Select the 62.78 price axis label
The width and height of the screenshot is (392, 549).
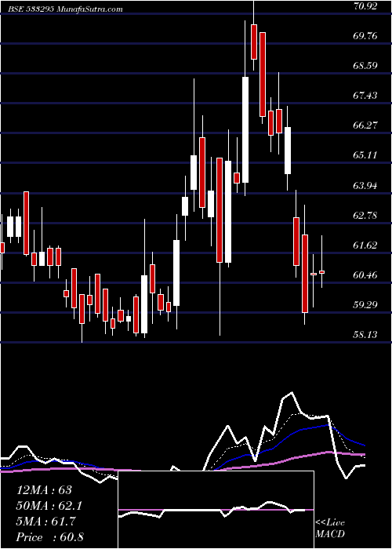[365, 215]
